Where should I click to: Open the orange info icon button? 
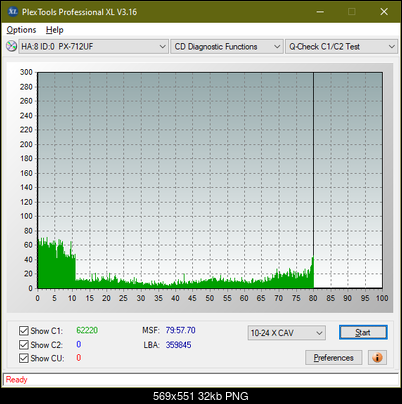click(x=377, y=358)
